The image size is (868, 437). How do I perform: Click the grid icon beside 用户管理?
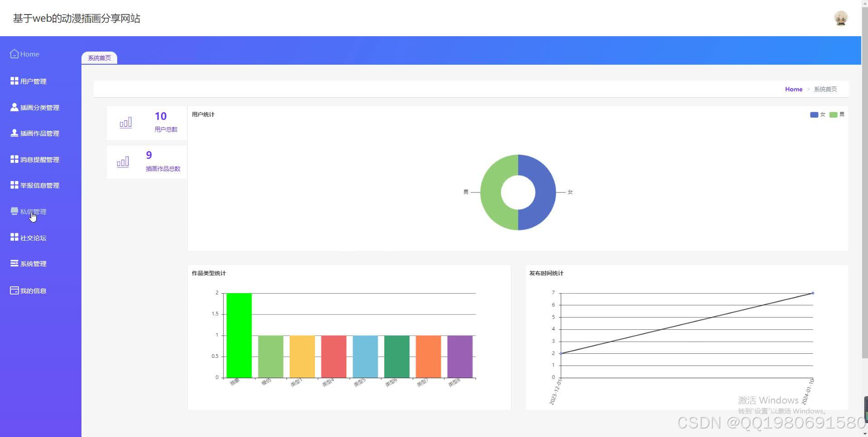click(x=14, y=81)
